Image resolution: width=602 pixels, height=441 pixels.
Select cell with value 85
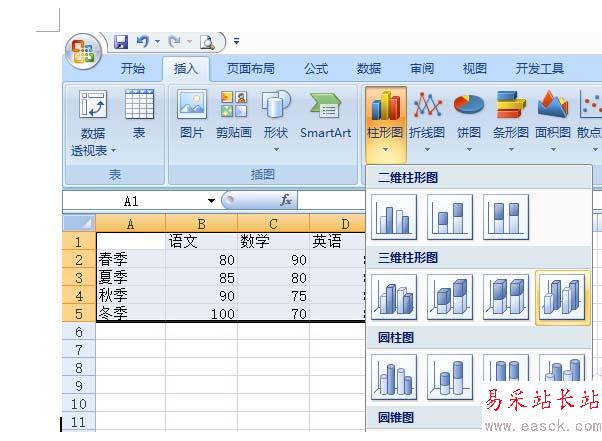pos(202,277)
